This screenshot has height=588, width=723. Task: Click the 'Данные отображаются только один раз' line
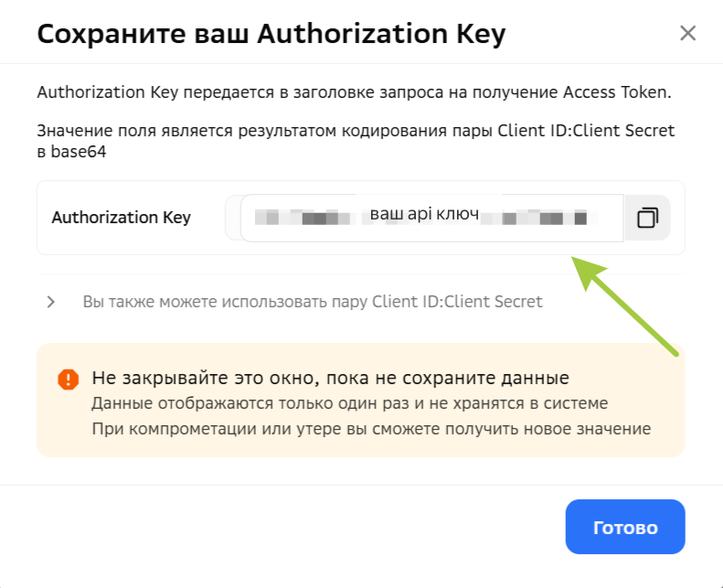click(x=350, y=403)
